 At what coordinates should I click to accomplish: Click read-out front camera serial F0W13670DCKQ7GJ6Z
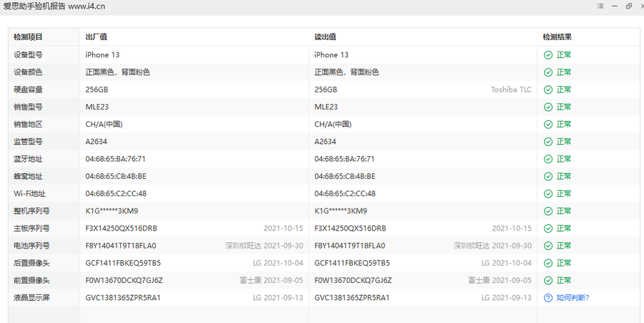coord(353,280)
